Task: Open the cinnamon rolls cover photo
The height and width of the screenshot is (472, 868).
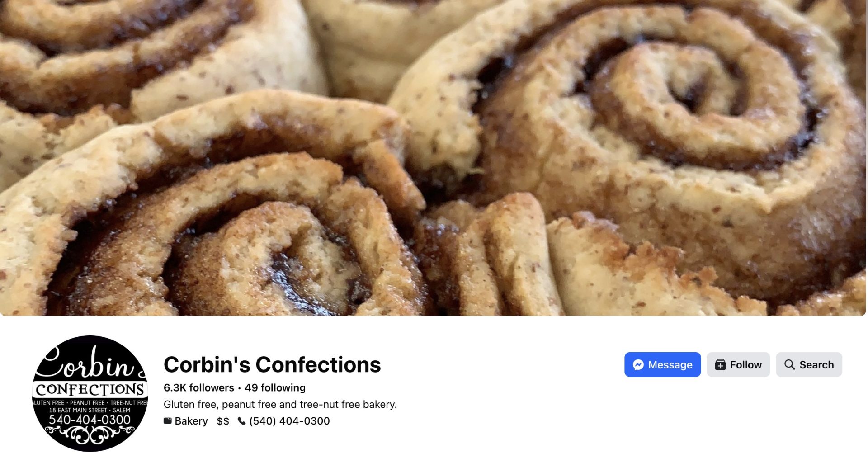Action: [433, 158]
